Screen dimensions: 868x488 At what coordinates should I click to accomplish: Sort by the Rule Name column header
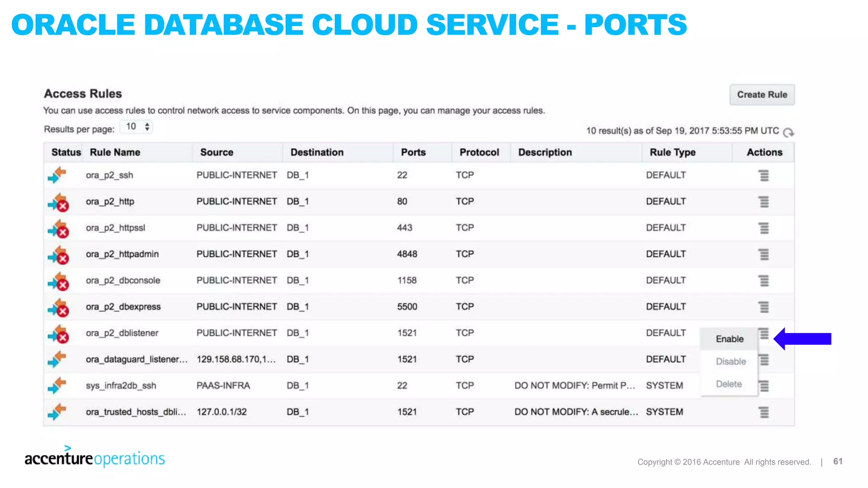pos(115,152)
